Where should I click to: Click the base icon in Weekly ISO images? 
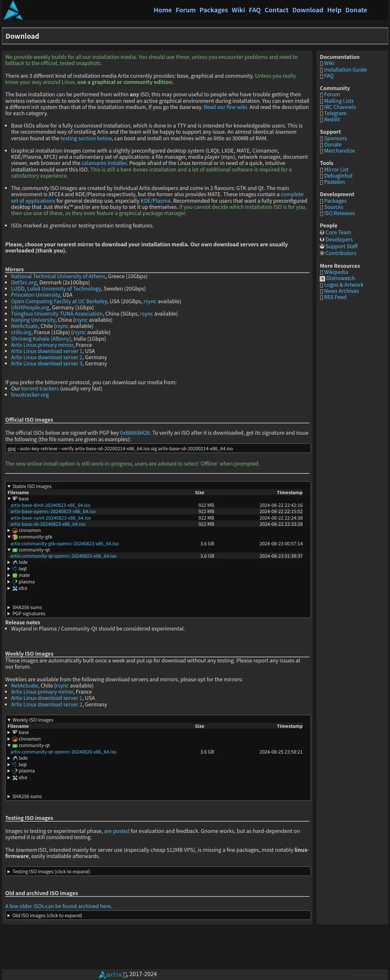(x=15, y=732)
